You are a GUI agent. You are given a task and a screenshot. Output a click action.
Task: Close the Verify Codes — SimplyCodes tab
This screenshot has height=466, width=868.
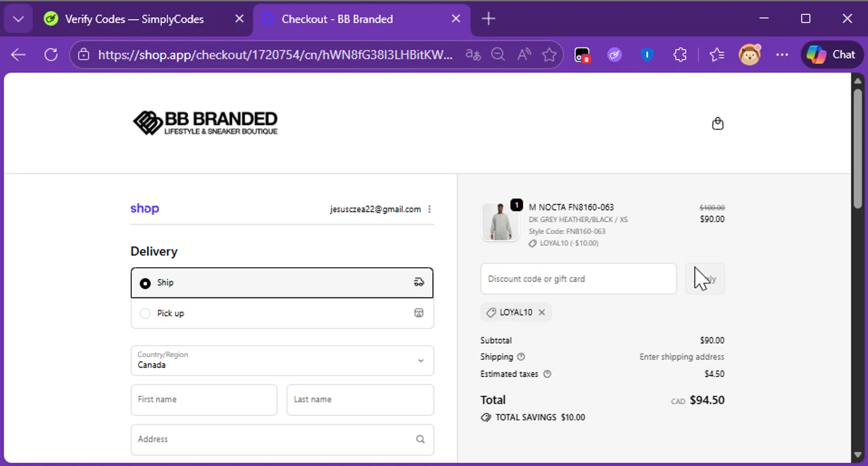point(239,19)
